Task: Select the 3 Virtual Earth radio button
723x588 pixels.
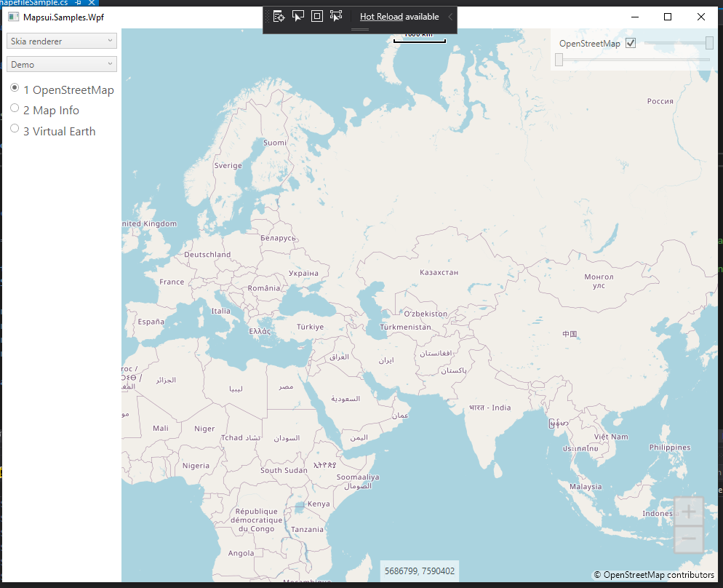Action: point(15,128)
